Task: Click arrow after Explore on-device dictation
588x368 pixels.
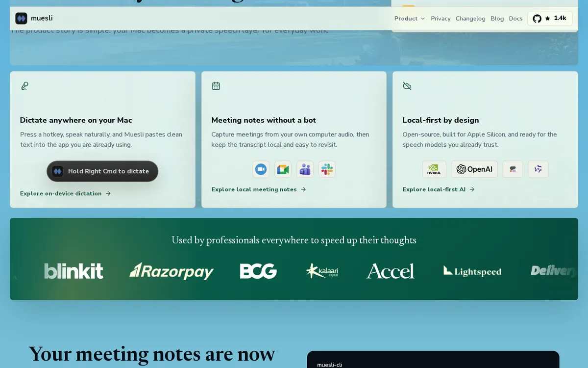Action: [x=108, y=193]
